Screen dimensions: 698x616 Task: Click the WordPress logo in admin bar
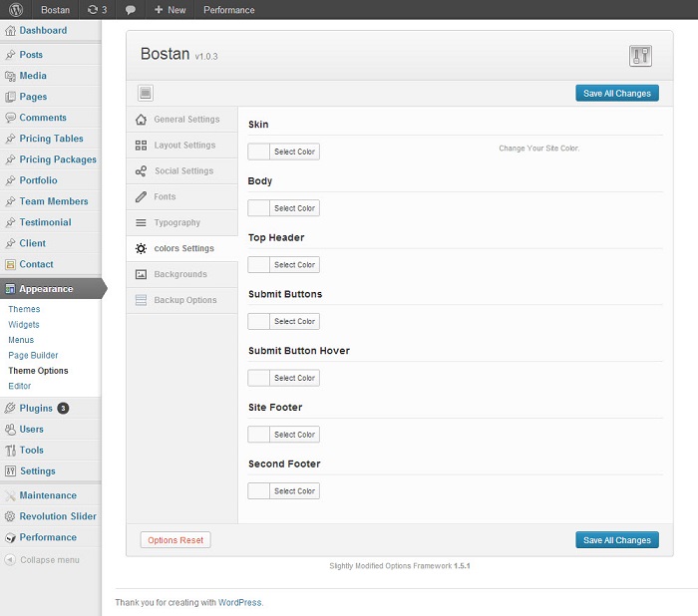coord(15,10)
